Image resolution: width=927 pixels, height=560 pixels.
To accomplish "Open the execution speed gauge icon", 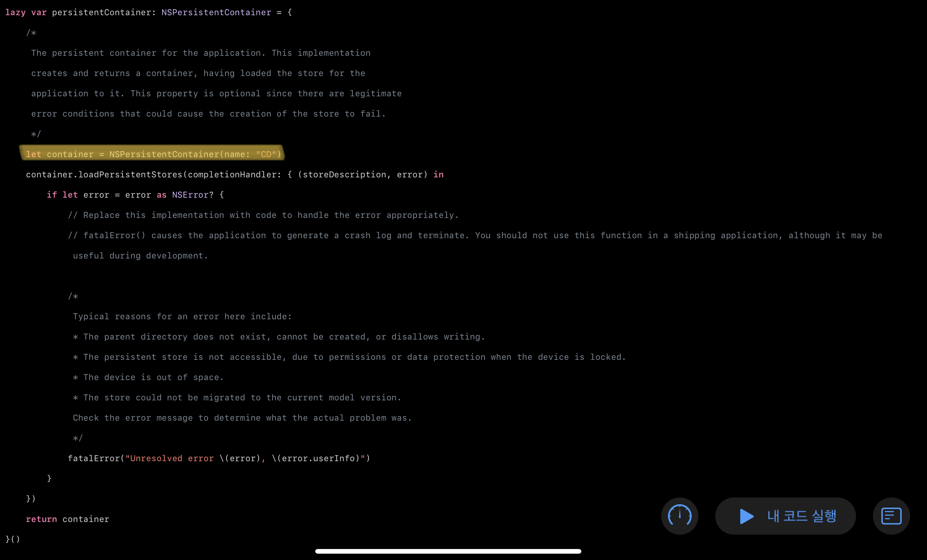I will (x=679, y=516).
